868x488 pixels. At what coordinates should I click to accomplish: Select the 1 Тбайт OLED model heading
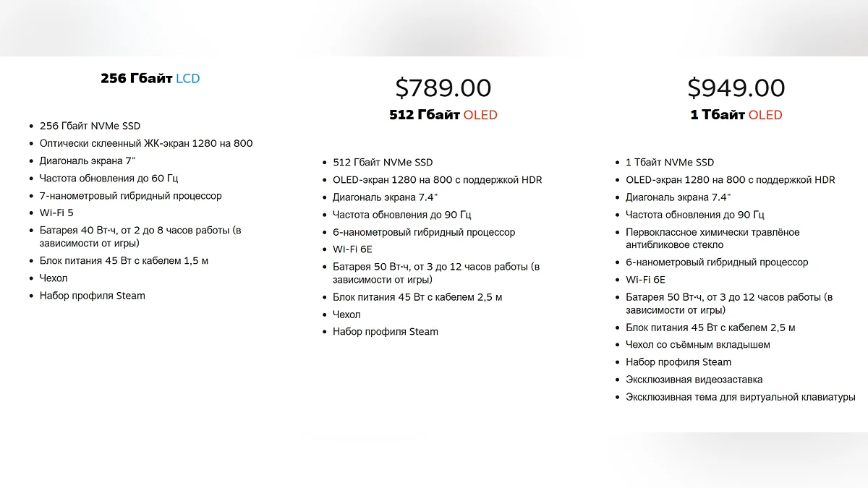pyautogui.click(x=736, y=115)
